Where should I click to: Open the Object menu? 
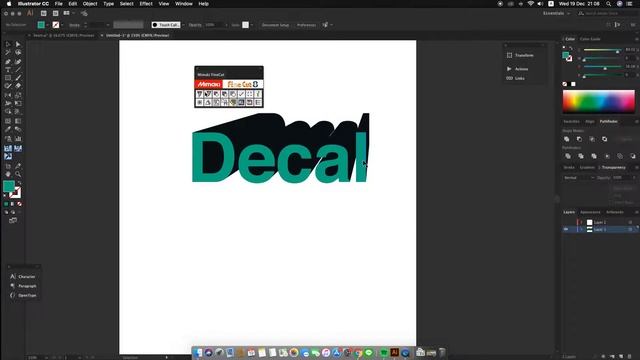click(x=90, y=4)
